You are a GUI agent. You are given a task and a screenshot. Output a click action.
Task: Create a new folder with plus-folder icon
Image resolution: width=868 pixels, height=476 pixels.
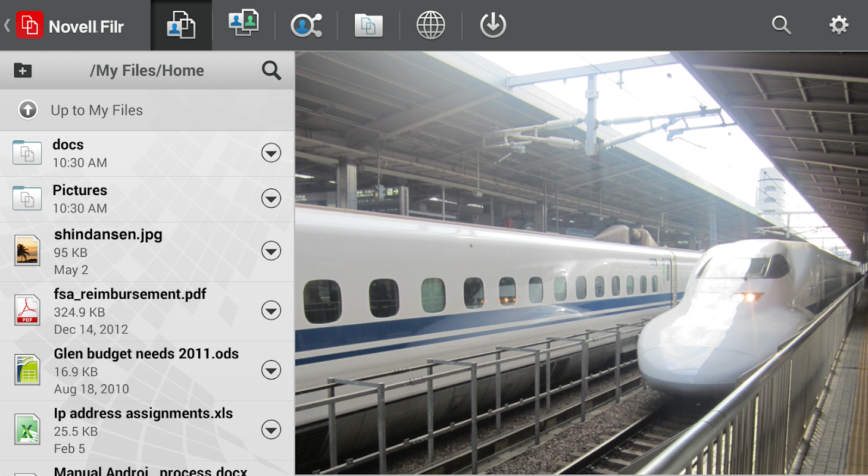(x=23, y=70)
